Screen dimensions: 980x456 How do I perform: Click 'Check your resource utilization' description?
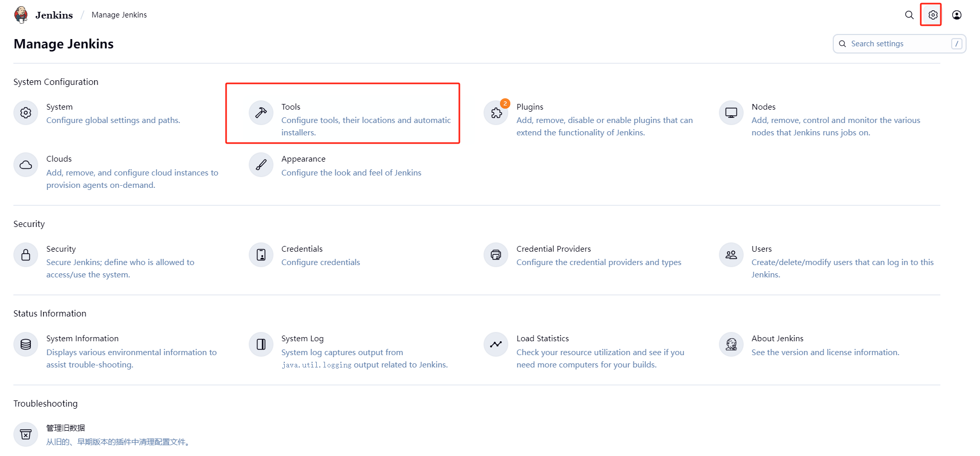[x=600, y=358]
